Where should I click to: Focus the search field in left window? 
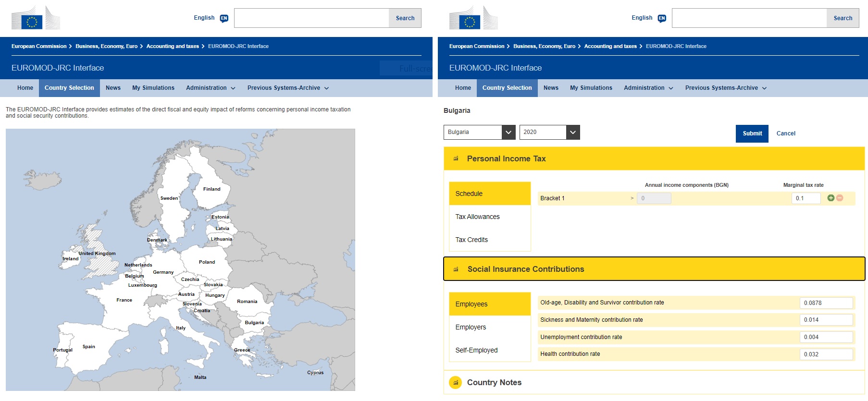(311, 18)
